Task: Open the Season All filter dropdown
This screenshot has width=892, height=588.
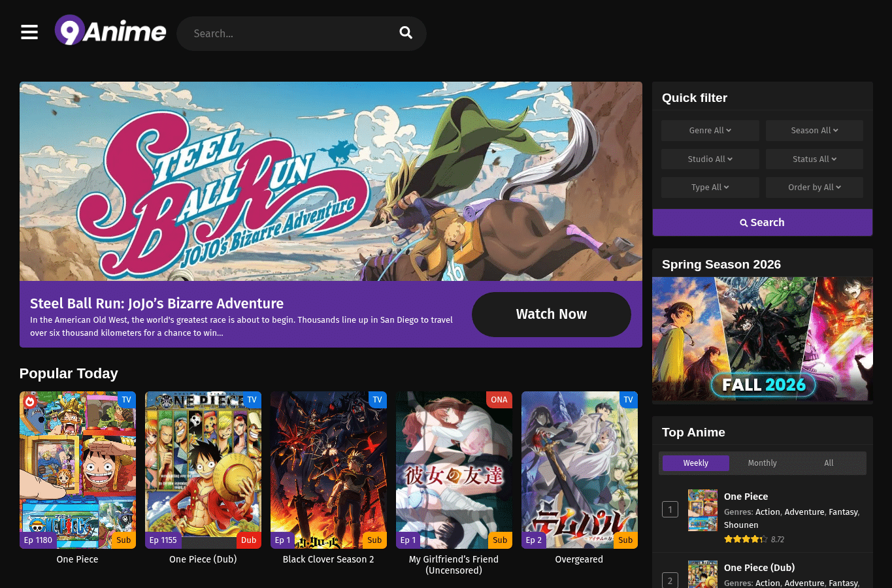Action: point(814,131)
